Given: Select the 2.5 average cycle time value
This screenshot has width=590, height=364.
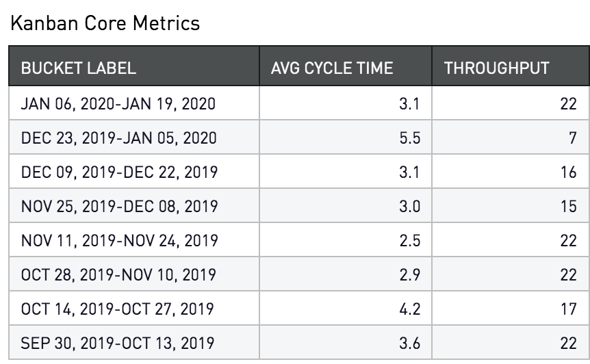Looking at the screenshot, I should (x=409, y=241).
